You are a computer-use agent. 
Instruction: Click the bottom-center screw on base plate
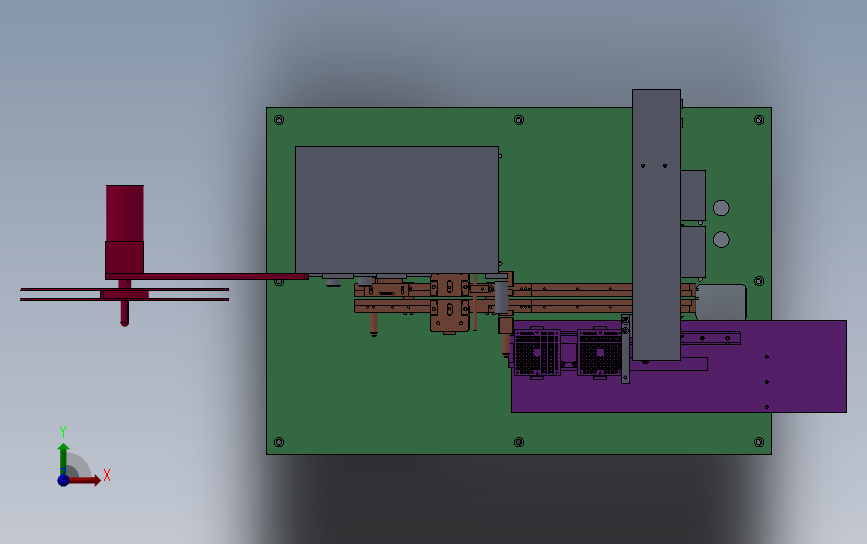tap(519, 442)
